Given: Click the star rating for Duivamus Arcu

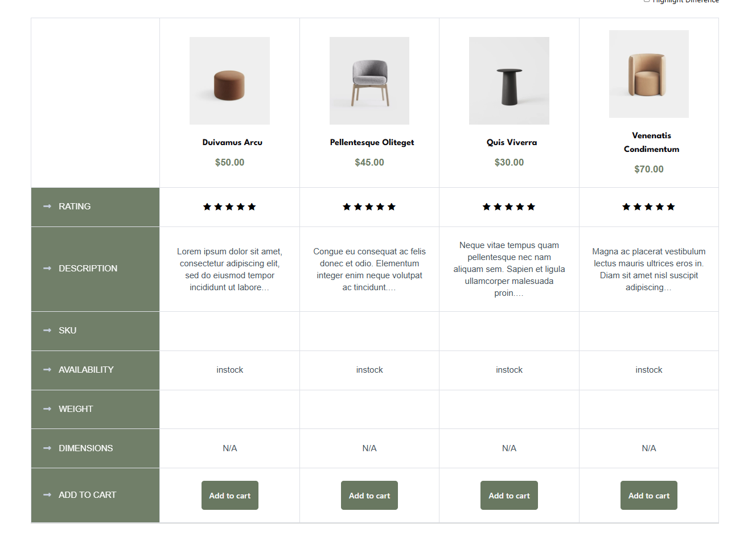Looking at the screenshot, I should [x=229, y=207].
